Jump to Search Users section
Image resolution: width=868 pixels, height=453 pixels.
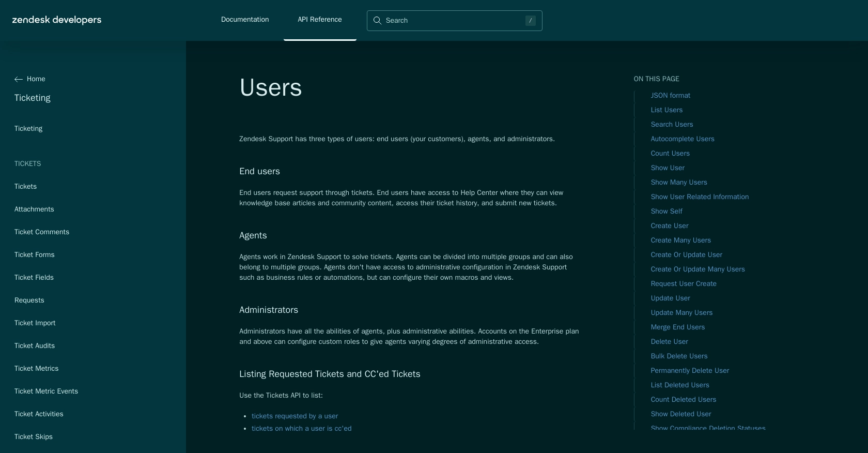(x=672, y=125)
